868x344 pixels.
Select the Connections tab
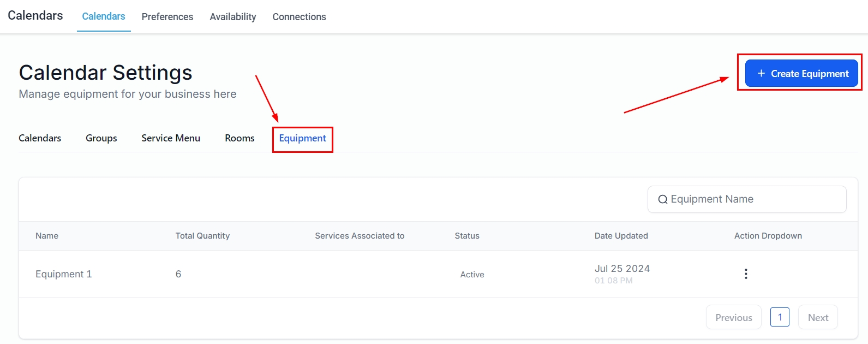coord(299,17)
